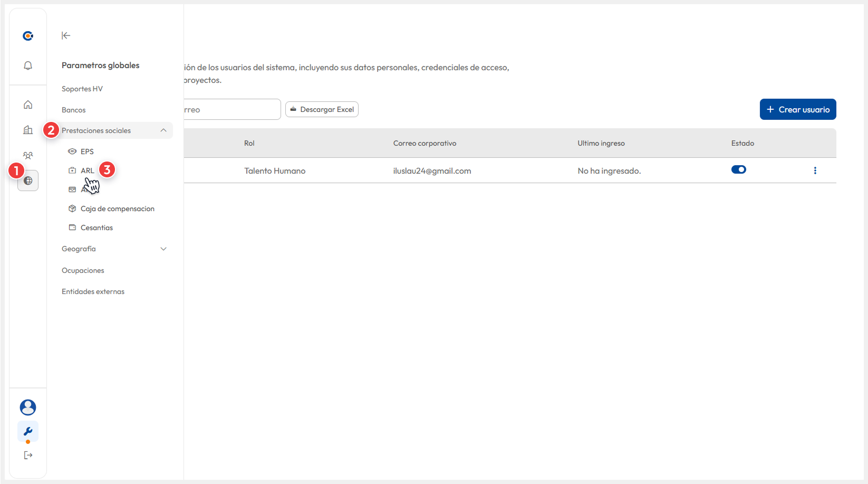Viewport: 868px width, 484px height.
Task: Click the building icon in sidebar
Action: [x=28, y=130]
